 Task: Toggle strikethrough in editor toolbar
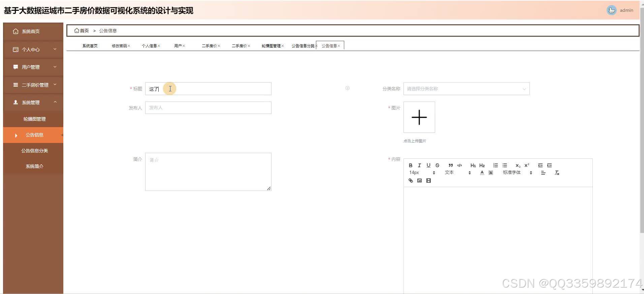pyautogui.click(x=437, y=165)
